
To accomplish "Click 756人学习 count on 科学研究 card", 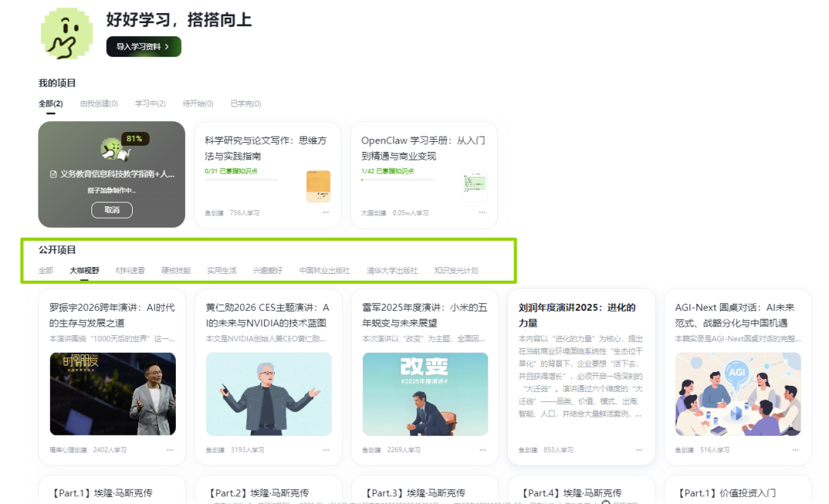I will tap(244, 213).
